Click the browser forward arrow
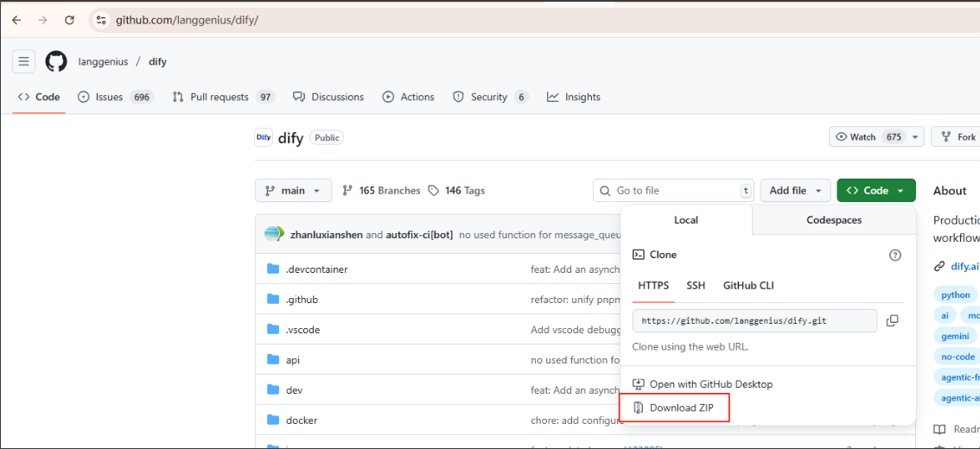The height and width of the screenshot is (449, 980). pos(42,20)
